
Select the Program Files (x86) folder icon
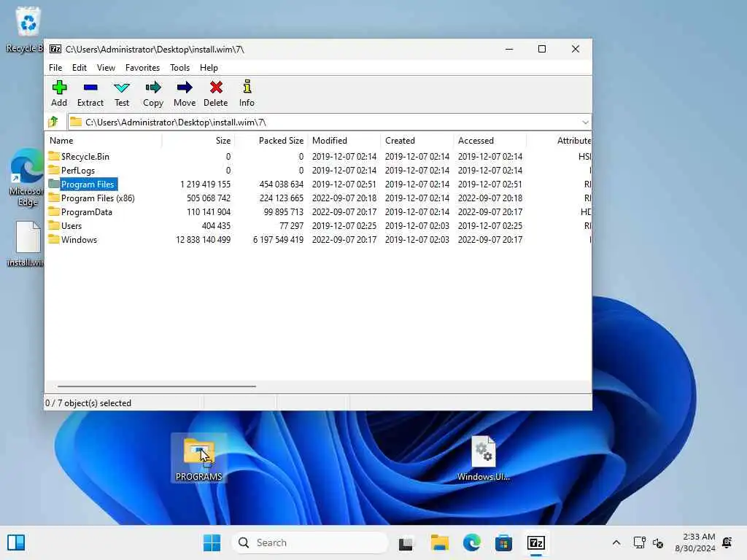54,198
